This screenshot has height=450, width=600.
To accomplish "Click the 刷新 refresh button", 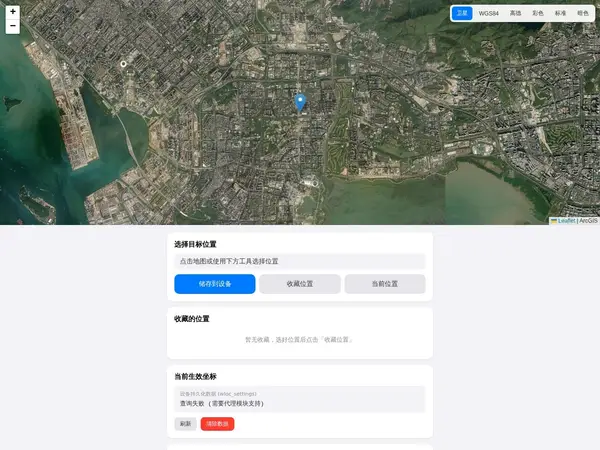I will tap(186, 424).
